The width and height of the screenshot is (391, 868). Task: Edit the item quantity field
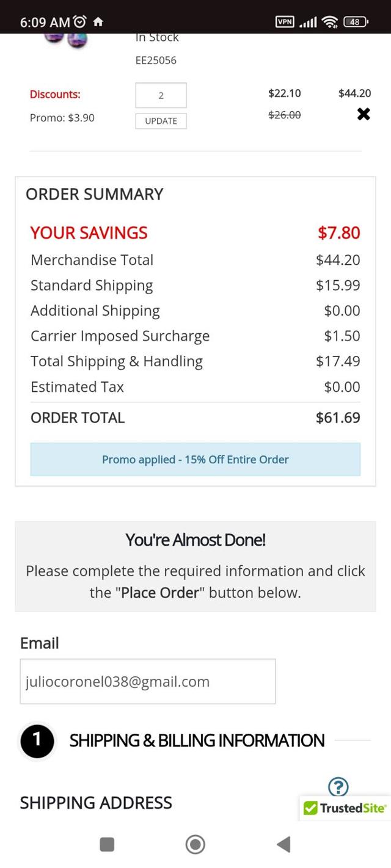[161, 95]
